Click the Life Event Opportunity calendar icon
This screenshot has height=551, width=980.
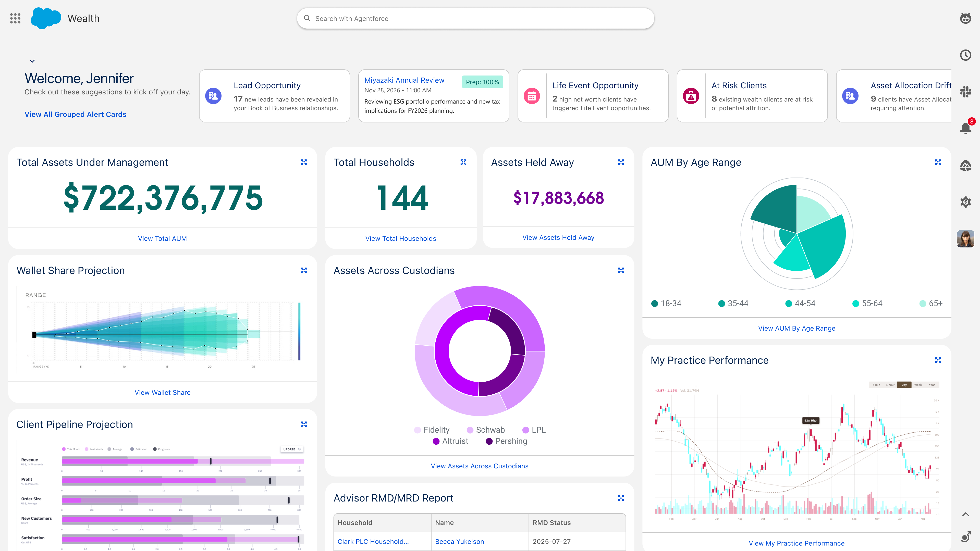coord(532,96)
